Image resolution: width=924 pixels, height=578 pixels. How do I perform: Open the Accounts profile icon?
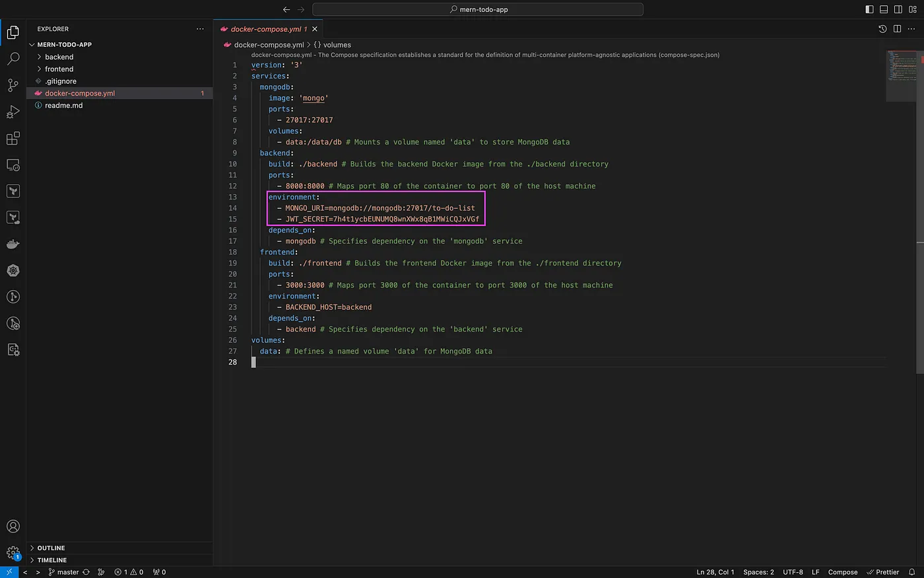(13, 526)
